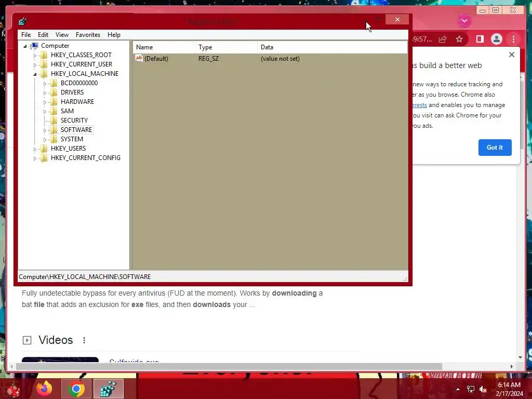Select the HKEY_CLASSES_ROOT folder icon

coord(44,55)
